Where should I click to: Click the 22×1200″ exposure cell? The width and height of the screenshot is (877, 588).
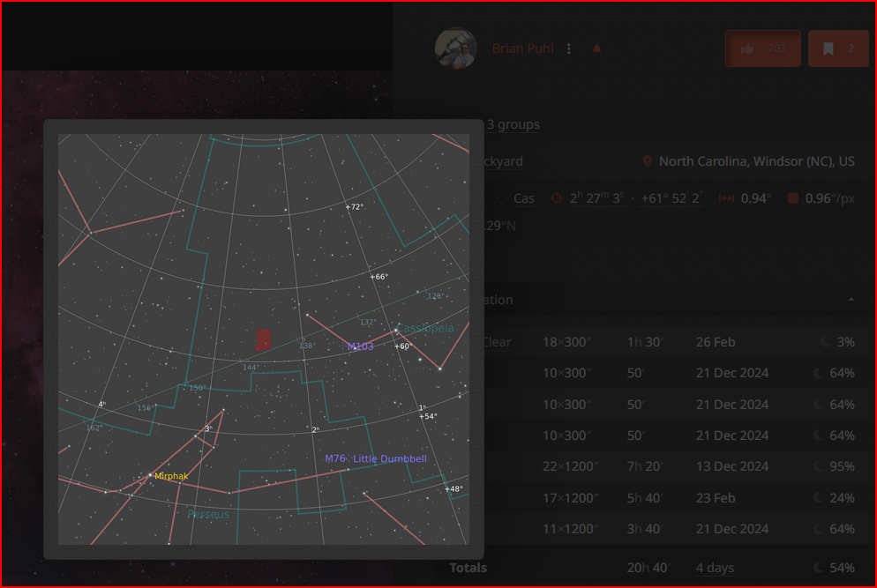571,466
